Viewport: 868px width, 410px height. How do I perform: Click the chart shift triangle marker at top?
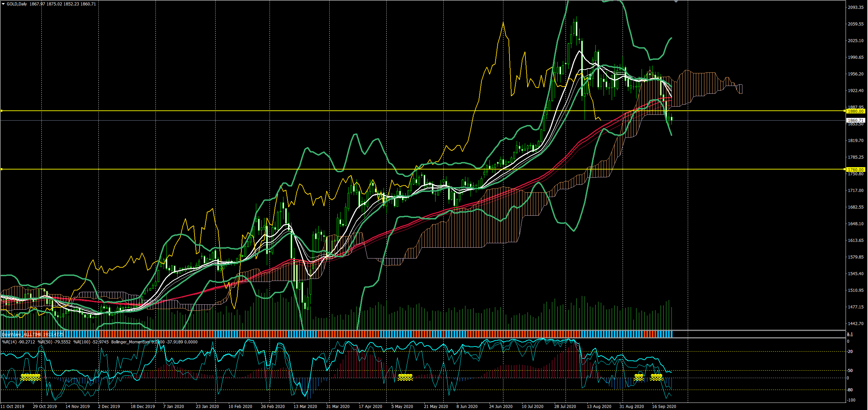click(x=676, y=2)
